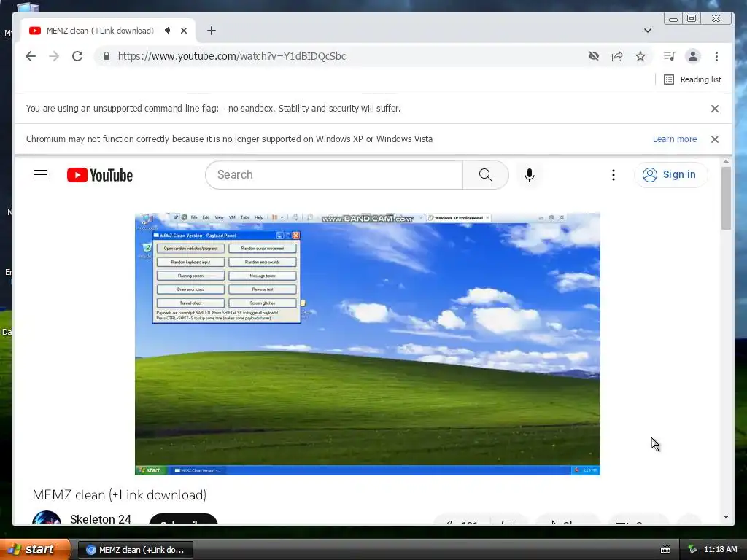Bookmark this page with the star icon
The height and width of the screenshot is (560, 747).
coord(640,56)
